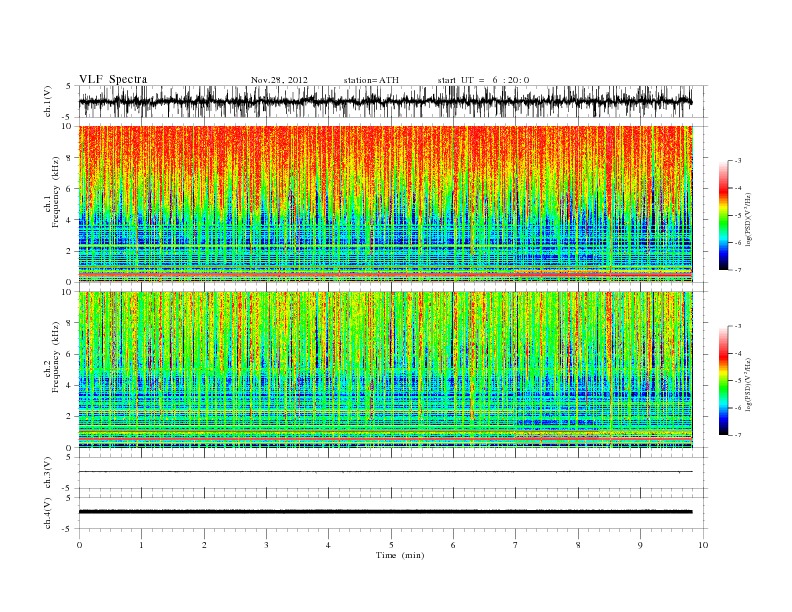792x612 pixels.
Task: Click the time axis tick label '7'
Action: 516,545
